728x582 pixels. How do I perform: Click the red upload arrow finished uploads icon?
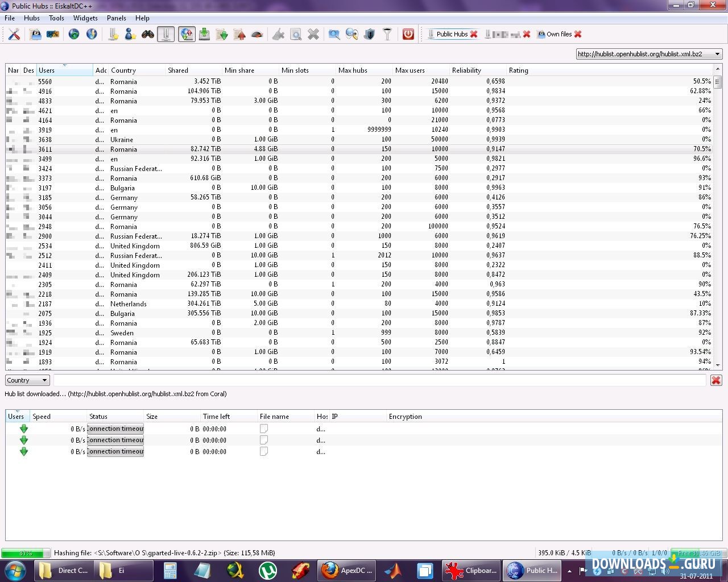click(240, 35)
